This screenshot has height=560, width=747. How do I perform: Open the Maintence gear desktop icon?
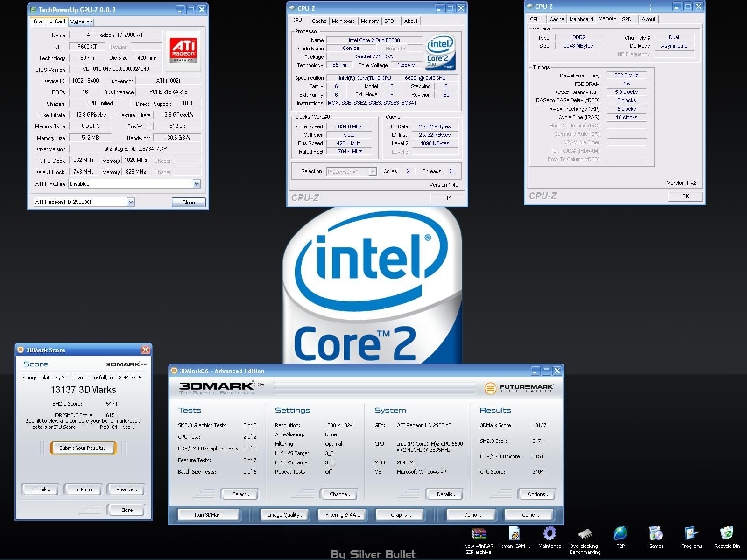pyautogui.click(x=550, y=533)
